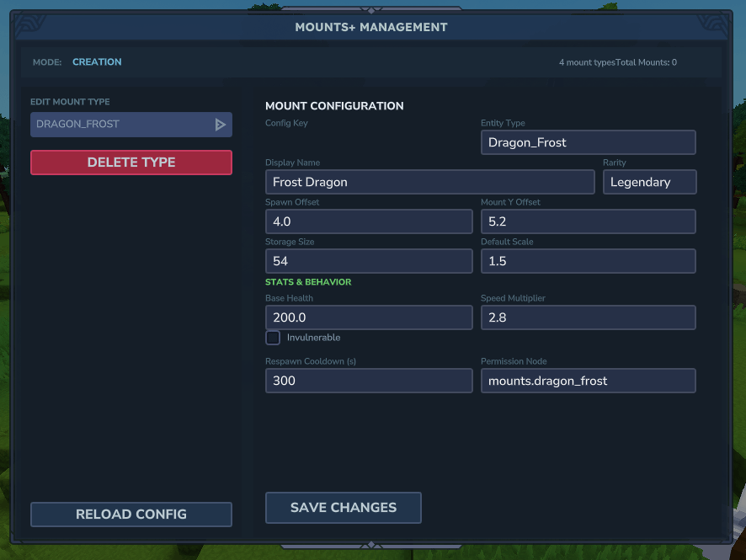Viewport: 746px width, 560px height.
Task: Save changes to the mount configuration
Action: click(344, 508)
